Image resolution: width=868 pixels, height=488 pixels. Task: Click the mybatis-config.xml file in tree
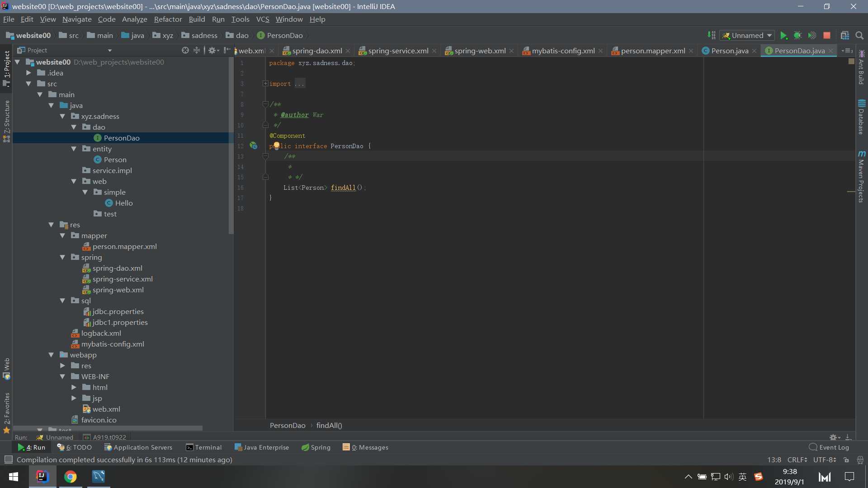(x=113, y=343)
